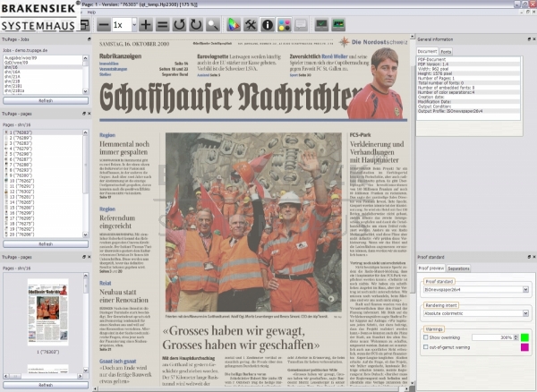Select the Output Profile ISOnewspaper26v4 row
The image size is (537, 392).
tap(468, 111)
